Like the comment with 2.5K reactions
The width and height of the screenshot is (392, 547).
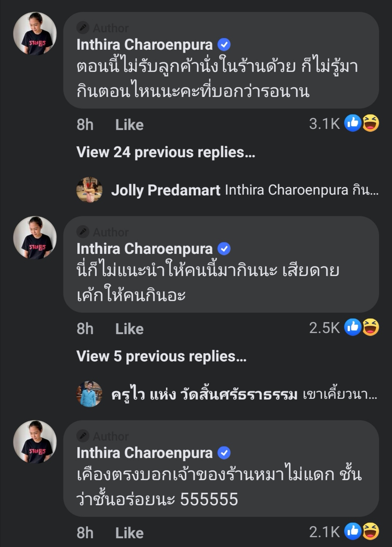pyautogui.click(x=129, y=329)
